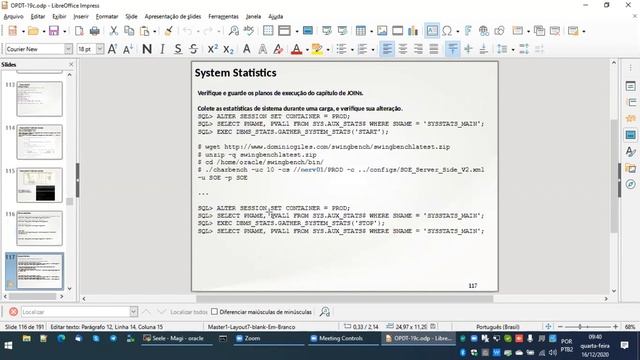Image resolution: width=640 pixels, height=360 pixels.
Task: Click the Clone Formatting paintbrush icon
Action: [168, 31]
